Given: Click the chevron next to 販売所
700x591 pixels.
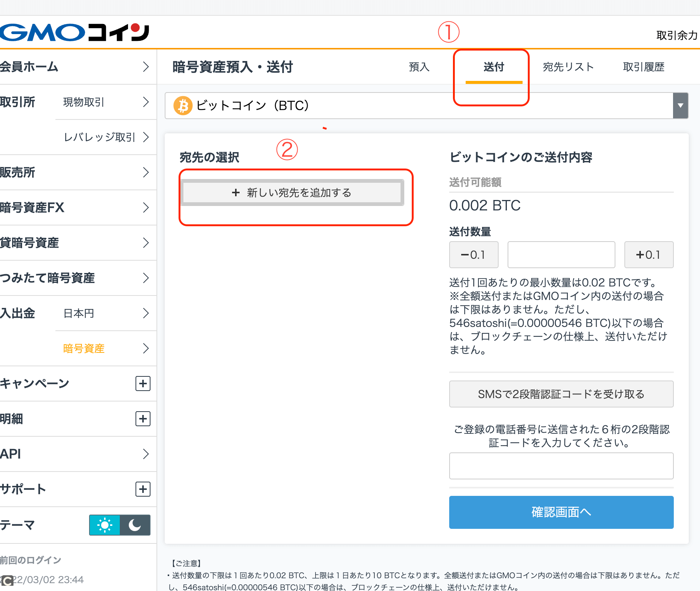Looking at the screenshot, I should 146,172.
